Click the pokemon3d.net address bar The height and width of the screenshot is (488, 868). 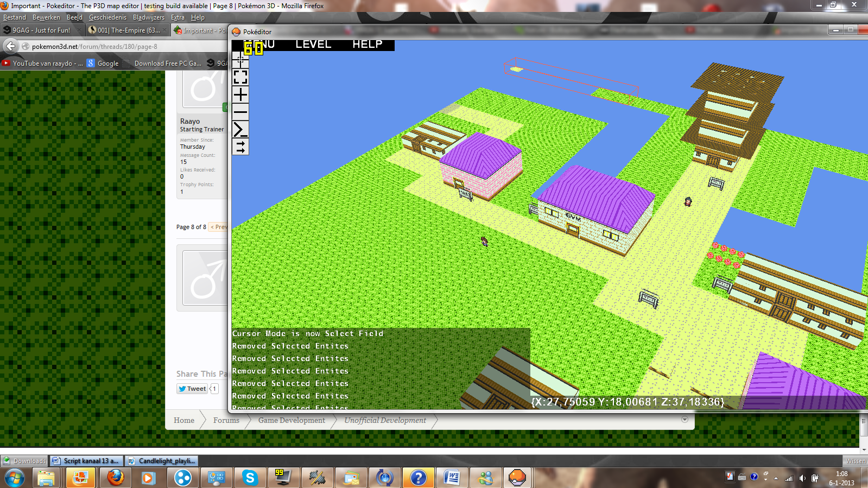click(x=125, y=47)
